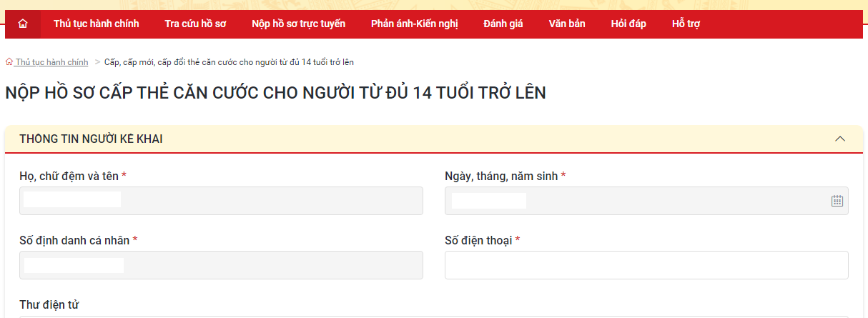
Task: Click the Số điện thoại input box
Action: click(x=646, y=265)
